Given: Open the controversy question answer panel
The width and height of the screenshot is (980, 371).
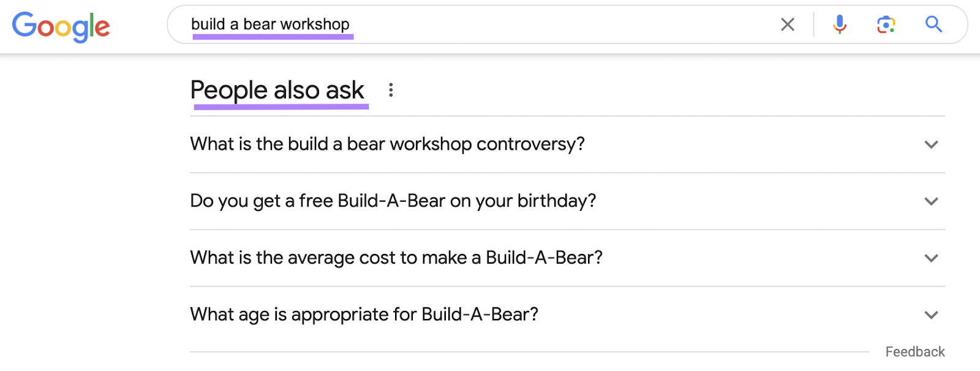Looking at the screenshot, I should pos(386,145).
